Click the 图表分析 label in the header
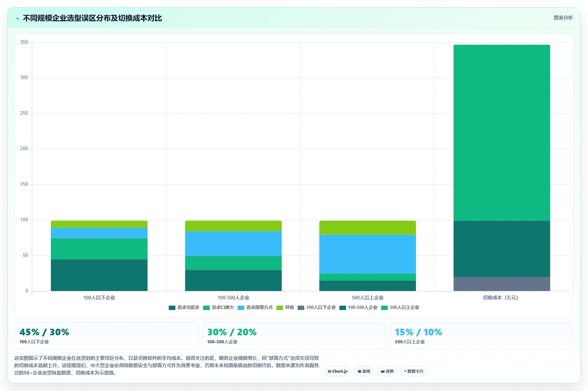The image size is (588, 391). pos(563,18)
